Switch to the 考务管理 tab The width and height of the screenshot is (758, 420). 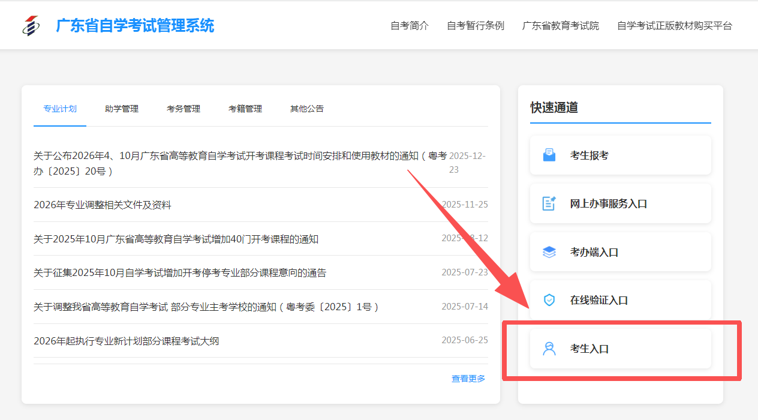point(183,109)
